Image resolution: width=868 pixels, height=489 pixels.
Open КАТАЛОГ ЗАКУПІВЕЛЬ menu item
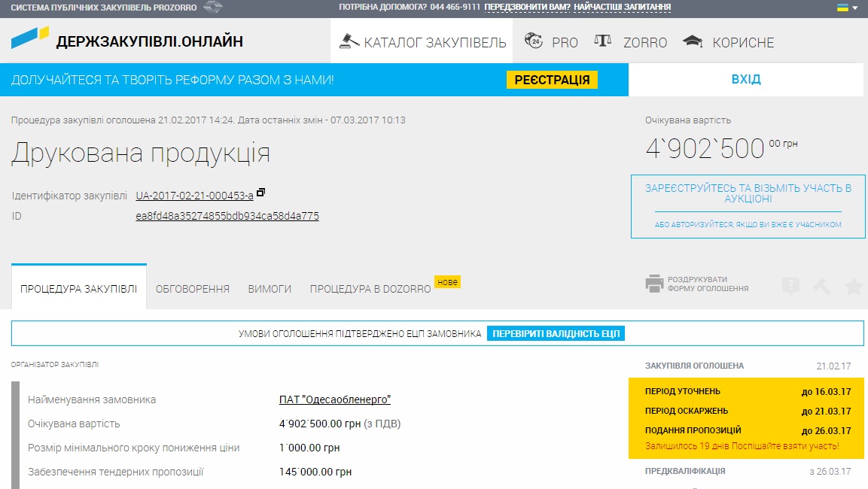point(422,42)
